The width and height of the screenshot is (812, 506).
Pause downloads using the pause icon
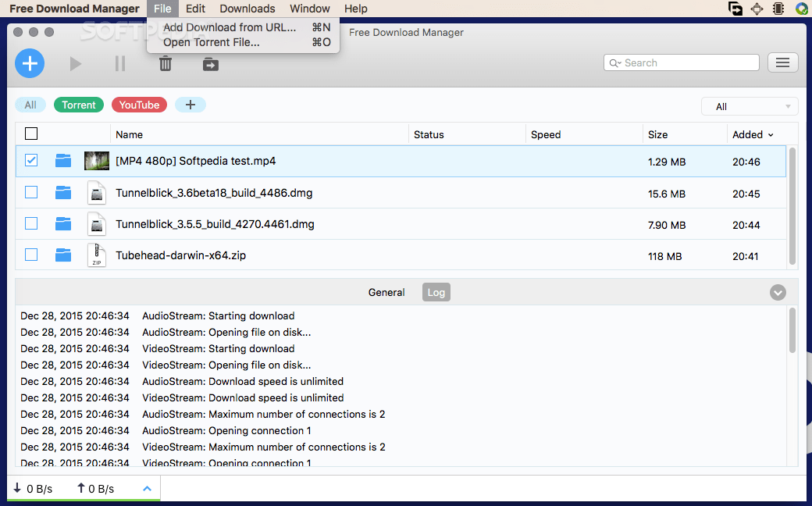tap(119, 63)
